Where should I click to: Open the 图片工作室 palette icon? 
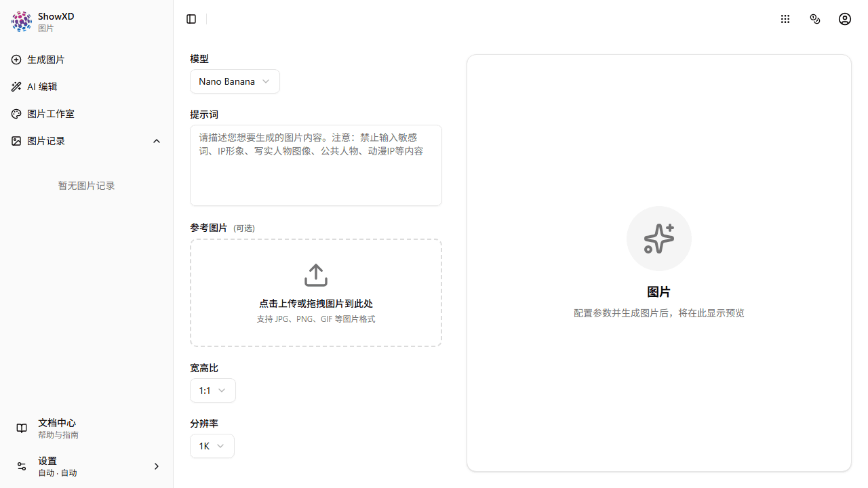(x=16, y=114)
